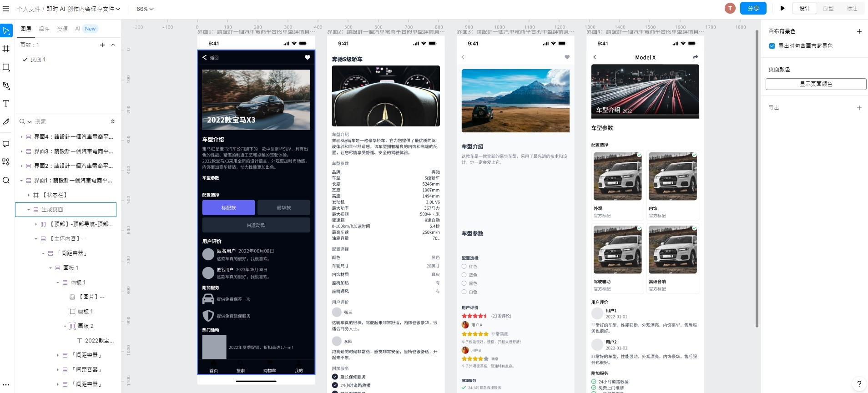
Task: Open the file name dropdown
Action: (x=83, y=9)
